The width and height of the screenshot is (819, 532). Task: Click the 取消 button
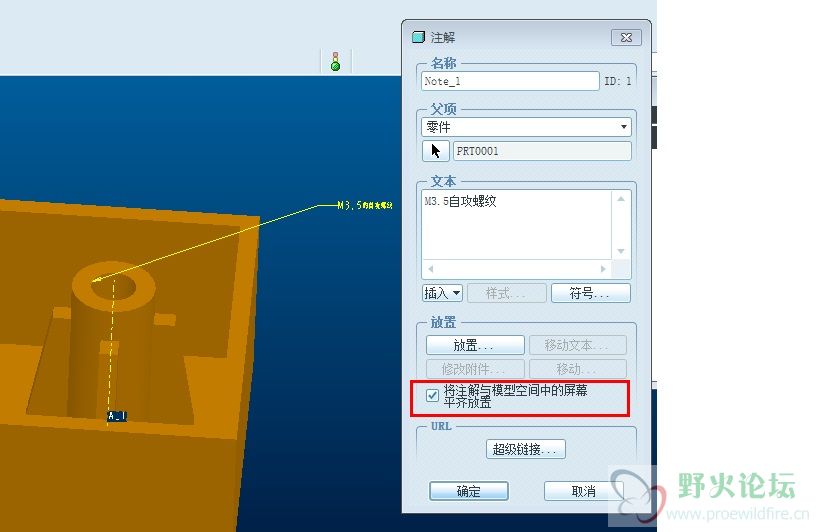pyautogui.click(x=583, y=491)
